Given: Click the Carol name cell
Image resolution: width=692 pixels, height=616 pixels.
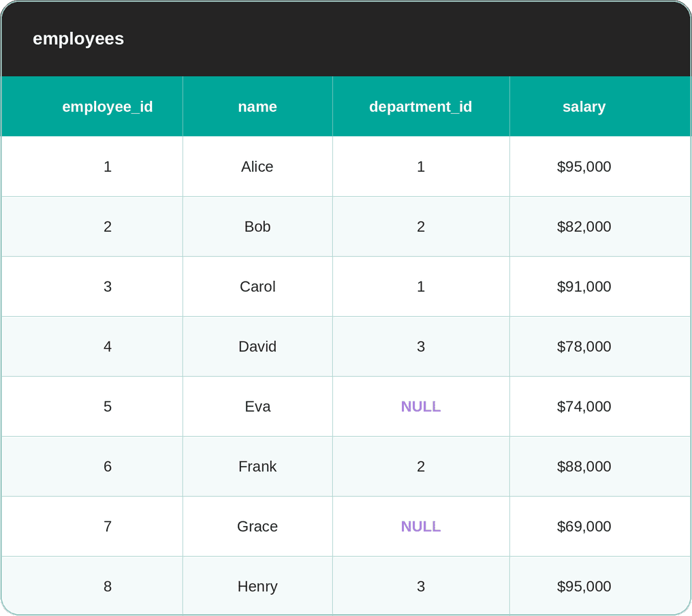Looking at the screenshot, I should tap(257, 287).
